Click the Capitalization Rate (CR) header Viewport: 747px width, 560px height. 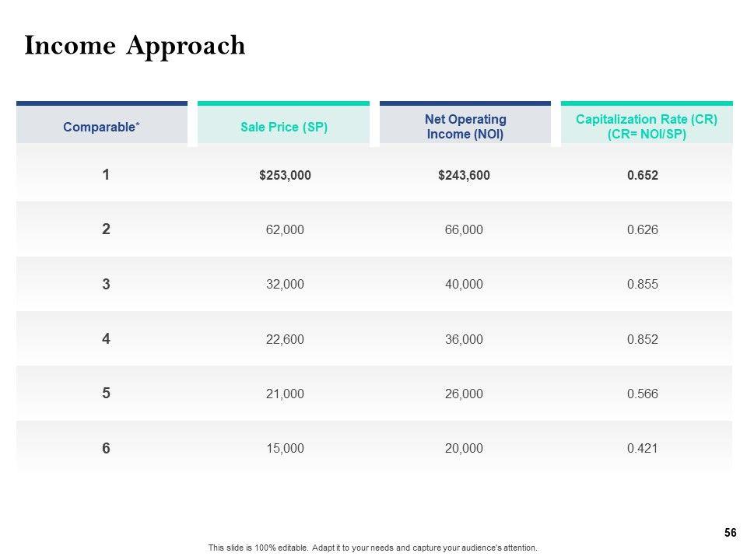point(647,127)
